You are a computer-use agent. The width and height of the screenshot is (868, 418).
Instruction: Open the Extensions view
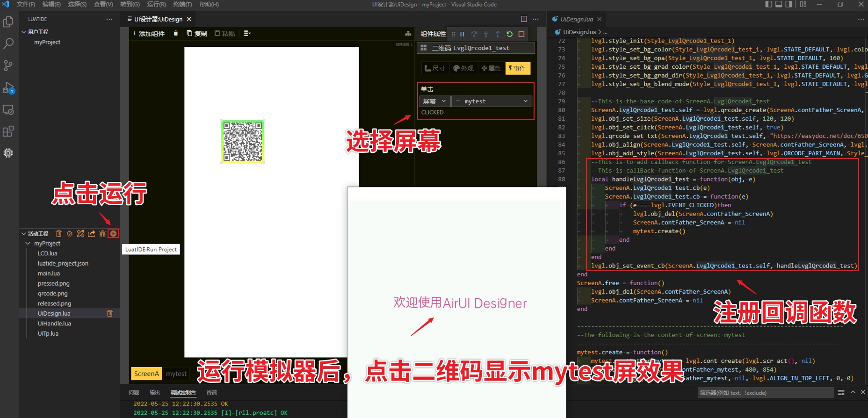(8, 131)
